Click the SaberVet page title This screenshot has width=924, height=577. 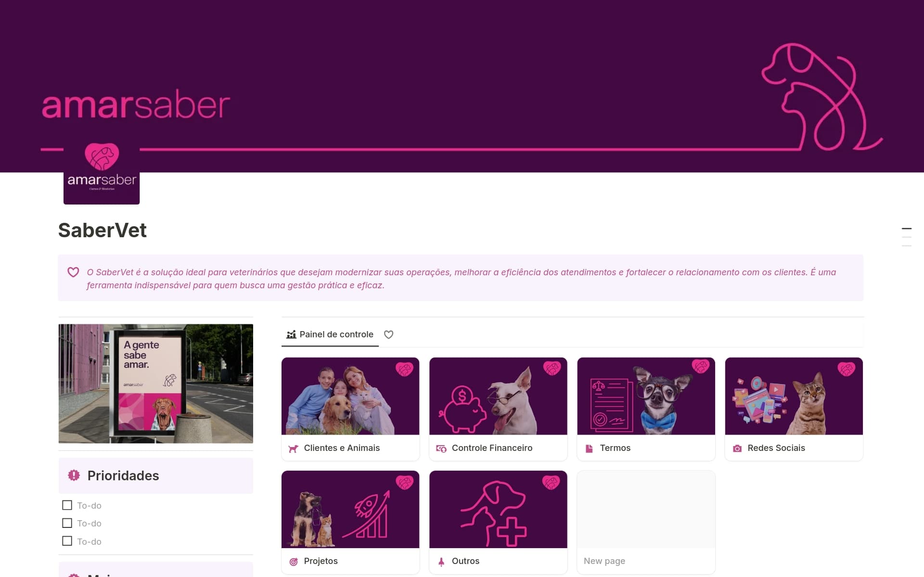103,230
